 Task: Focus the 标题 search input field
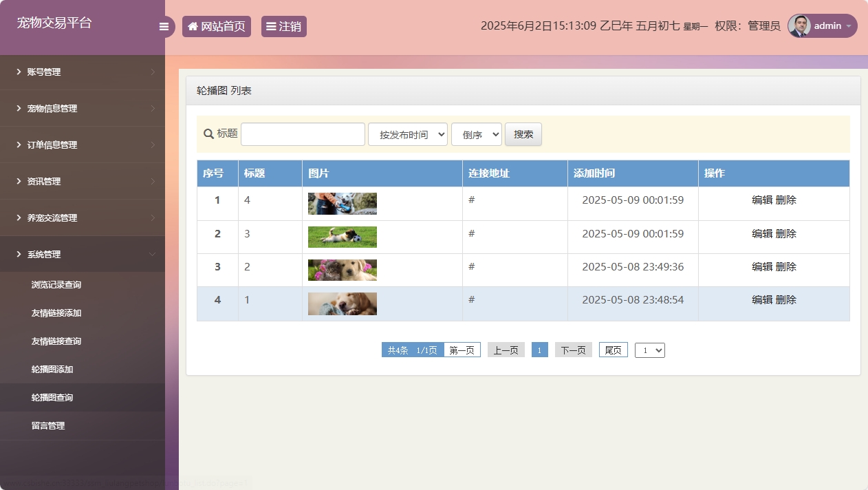[x=303, y=134]
